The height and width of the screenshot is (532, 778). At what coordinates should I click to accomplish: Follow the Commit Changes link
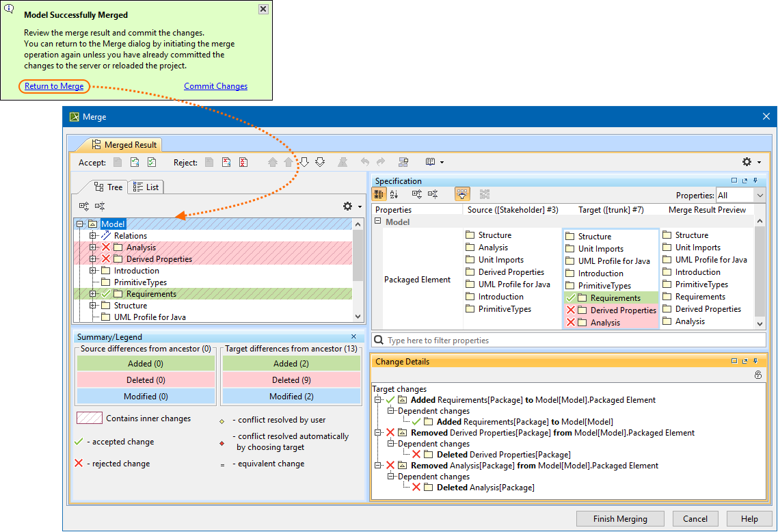(215, 86)
